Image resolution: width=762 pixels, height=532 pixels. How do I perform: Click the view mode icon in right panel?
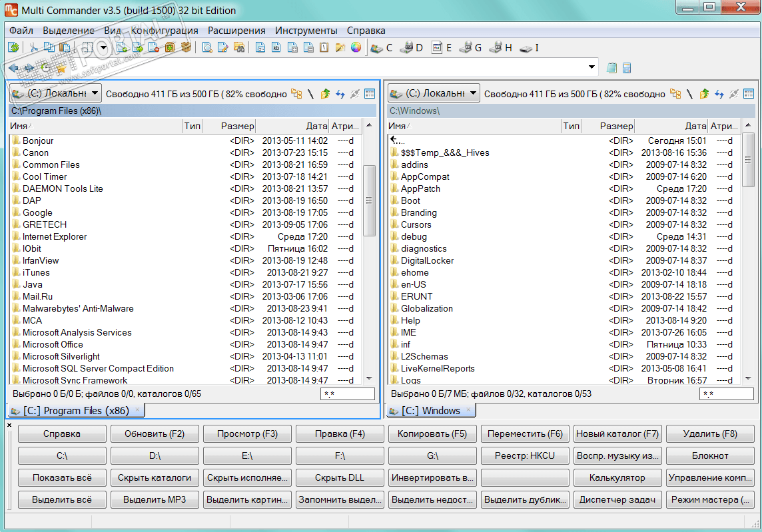pos(749,94)
